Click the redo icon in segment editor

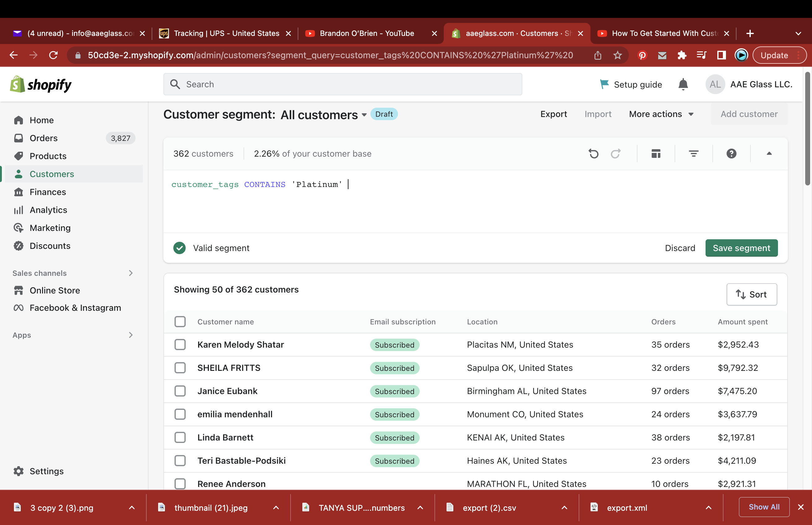615,154
